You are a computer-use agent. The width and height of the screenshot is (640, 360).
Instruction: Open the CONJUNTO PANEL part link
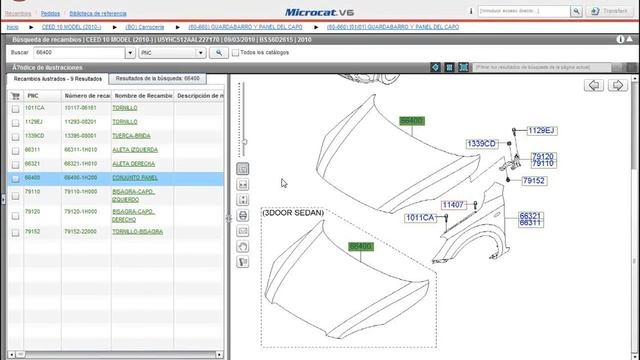[x=135, y=178]
